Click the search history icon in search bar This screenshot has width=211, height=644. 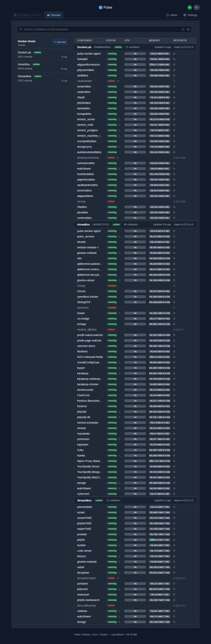pyautogui.click(x=183, y=30)
